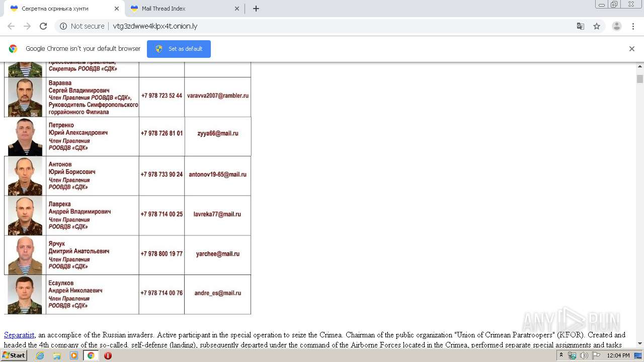Go back to the previous page
644x362 pixels.
(11, 26)
